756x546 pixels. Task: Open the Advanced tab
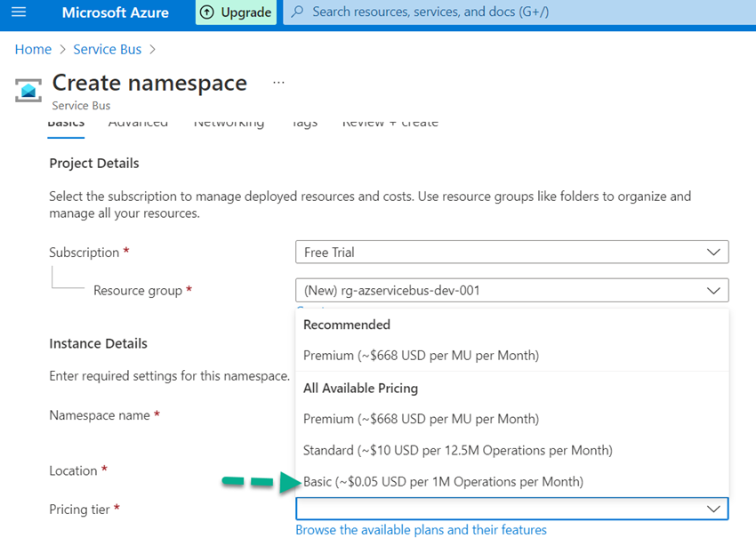pos(138,122)
